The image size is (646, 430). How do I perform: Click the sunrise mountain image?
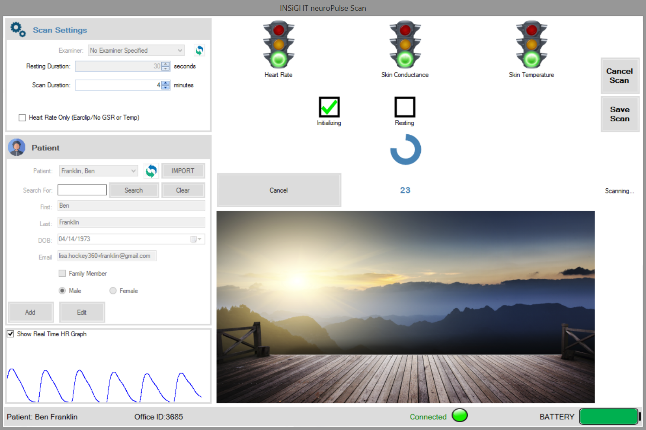(x=405, y=307)
